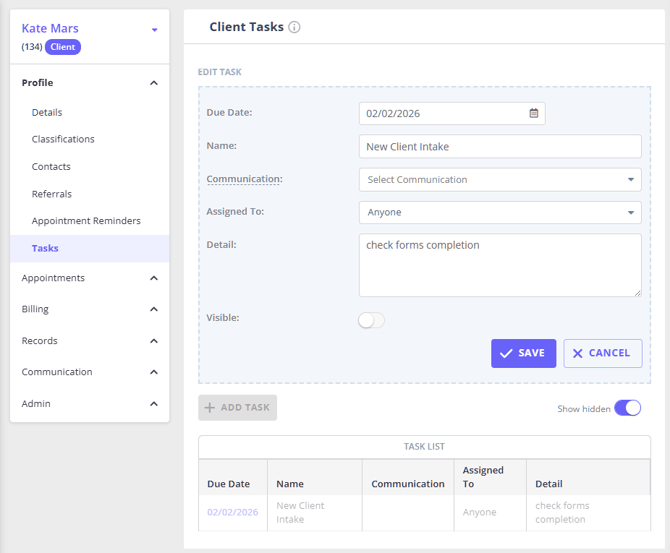Open Details in the Profile menu

47,113
